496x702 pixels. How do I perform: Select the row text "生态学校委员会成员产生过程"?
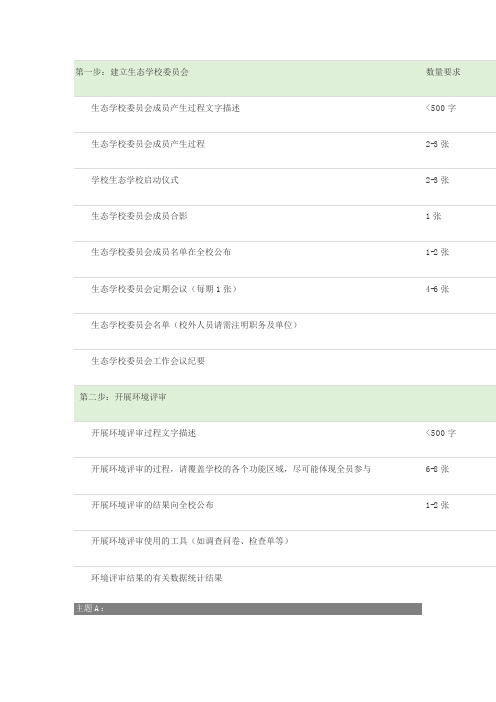(x=148, y=144)
